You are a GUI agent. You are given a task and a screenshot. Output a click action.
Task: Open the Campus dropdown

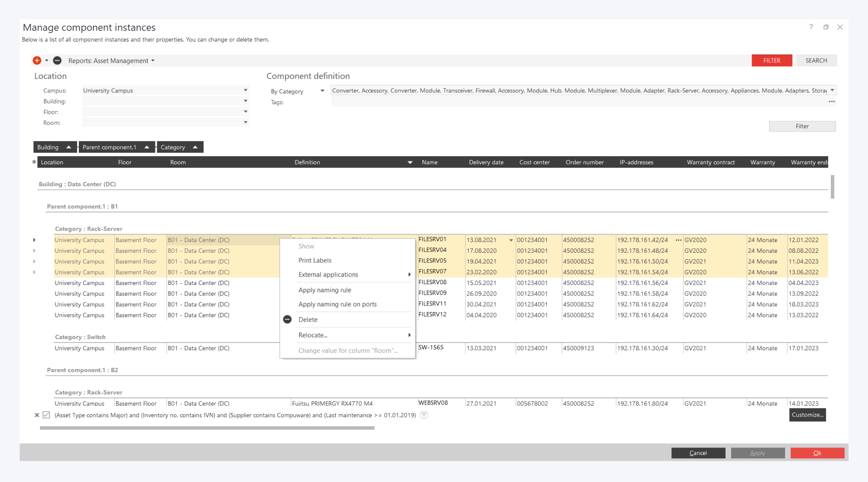pos(245,90)
